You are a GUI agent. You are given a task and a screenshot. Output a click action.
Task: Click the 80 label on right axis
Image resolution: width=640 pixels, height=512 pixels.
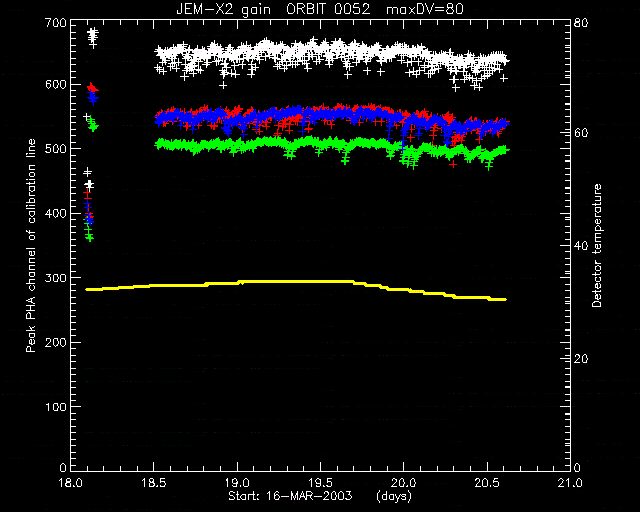[581, 22]
